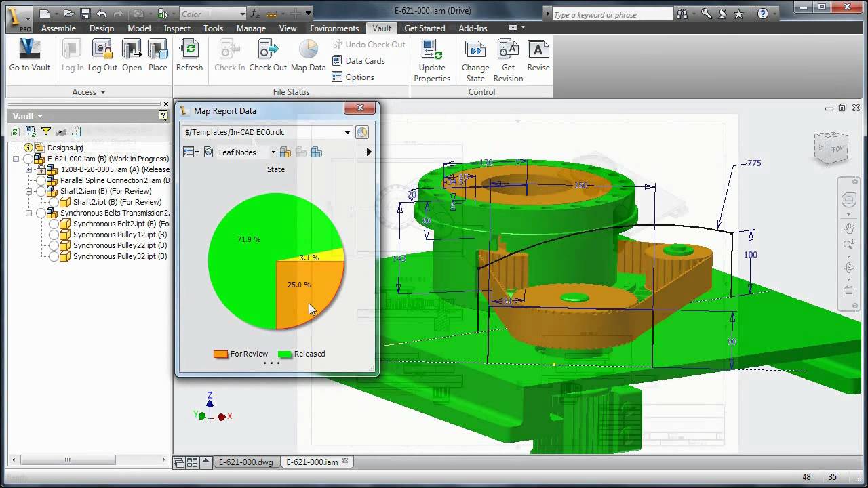Click the For Review legend swatch
This screenshot has width=868, height=488.
220,354
